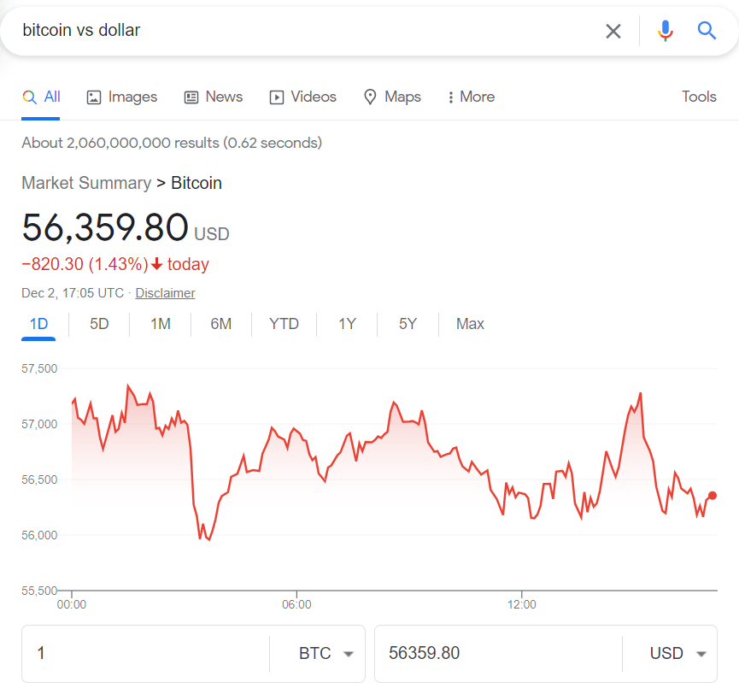Expand the More search options menu
The image size is (739, 700).
pyautogui.click(x=470, y=97)
